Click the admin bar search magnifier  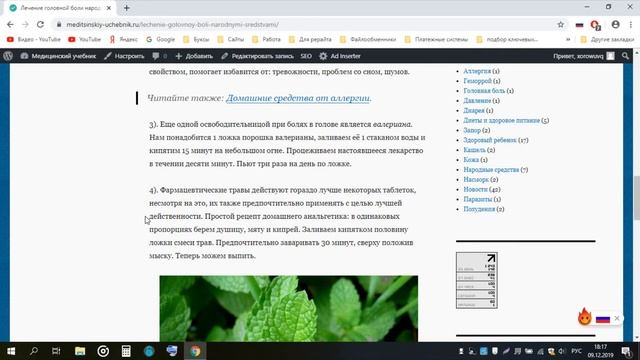click(625, 56)
